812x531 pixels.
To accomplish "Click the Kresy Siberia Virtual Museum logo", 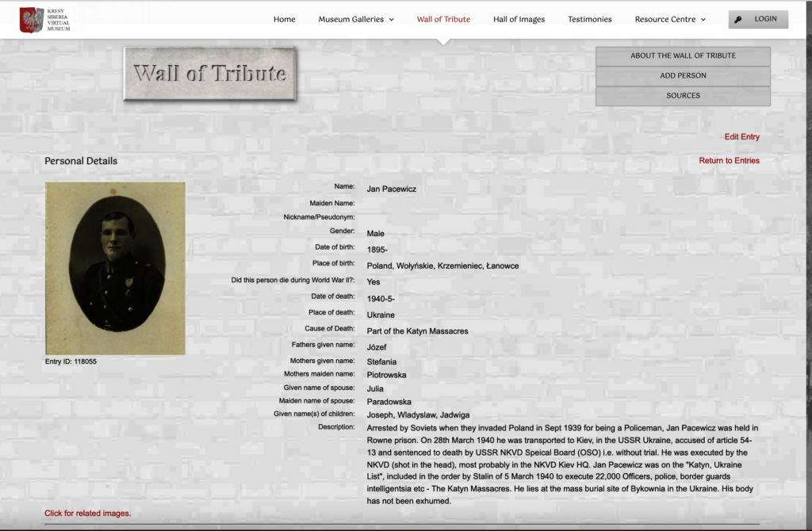I will [44, 20].
